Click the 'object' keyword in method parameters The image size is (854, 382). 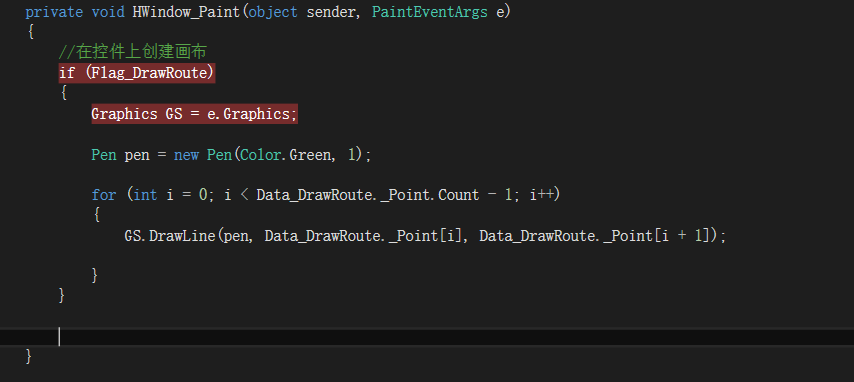[273, 12]
